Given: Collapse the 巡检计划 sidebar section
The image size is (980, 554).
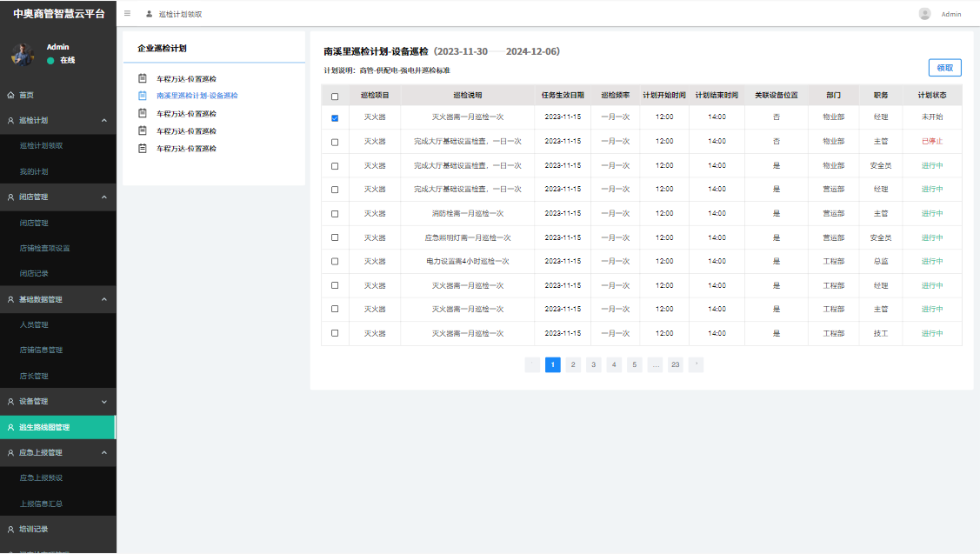Looking at the screenshot, I should pos(104,120).
